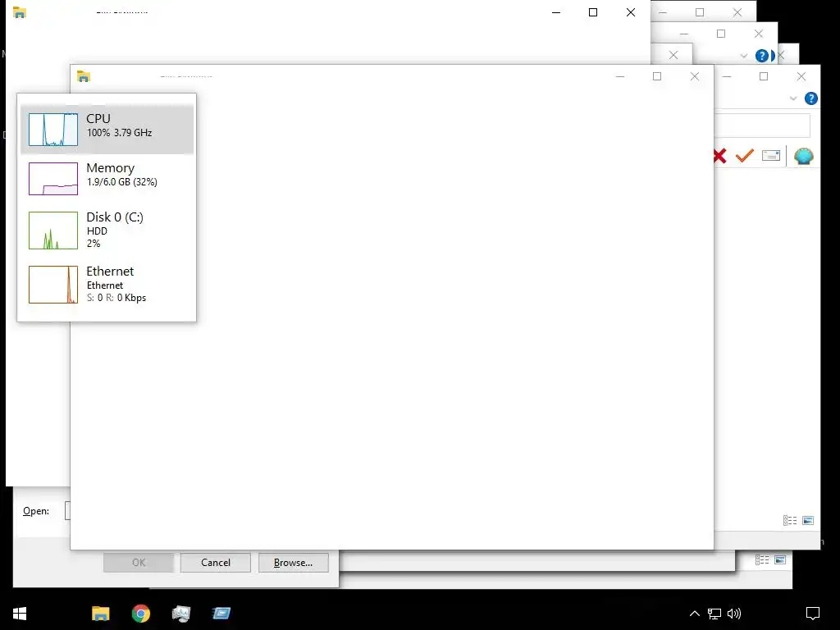Screen dimensions: 840x630
Task: Click the disabled OK button in Run dialog
Action: [x=138, y=563]
